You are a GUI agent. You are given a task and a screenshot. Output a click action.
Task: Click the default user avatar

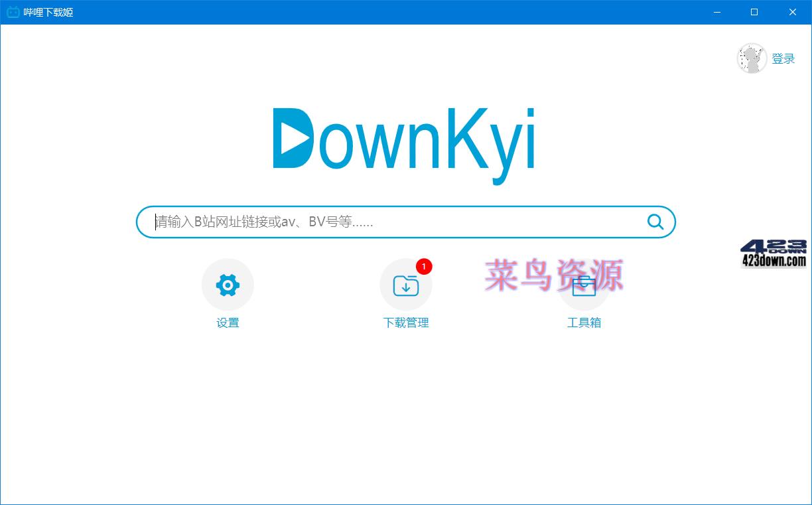pos(752,58)
